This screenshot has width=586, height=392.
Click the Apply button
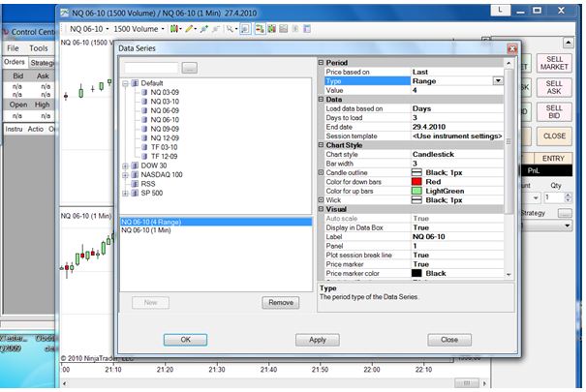(x=317, y=340)
